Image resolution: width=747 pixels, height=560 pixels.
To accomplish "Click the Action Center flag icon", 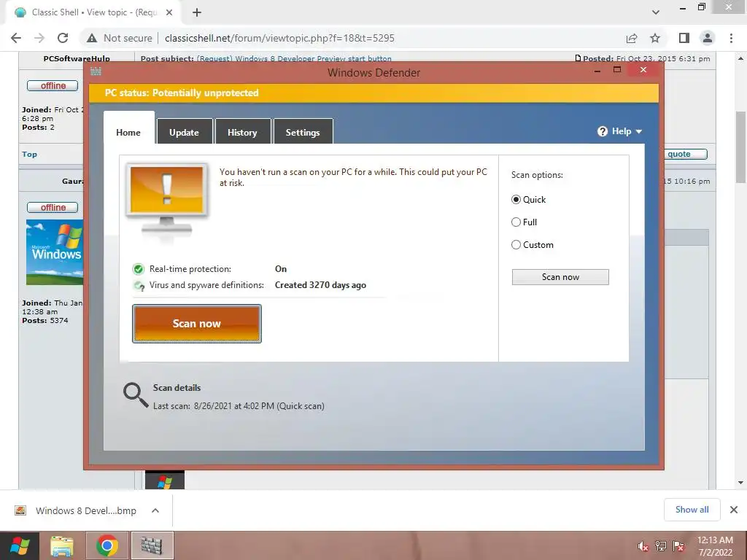I will (679, 546).
